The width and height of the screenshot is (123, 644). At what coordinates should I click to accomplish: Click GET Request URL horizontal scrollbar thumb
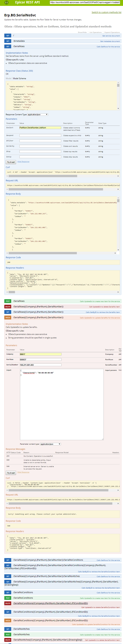coord(56,189)
